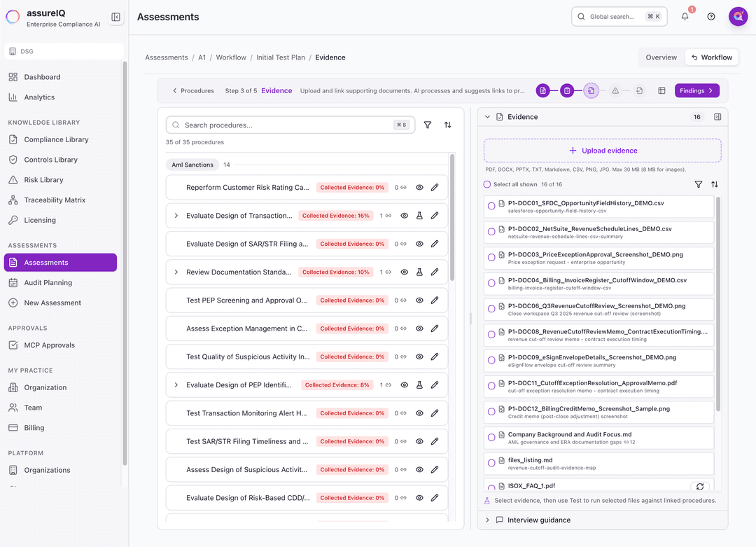Select files_listing.md checkbox
Viewport: 756px width, 547px height.
[491, 462]
